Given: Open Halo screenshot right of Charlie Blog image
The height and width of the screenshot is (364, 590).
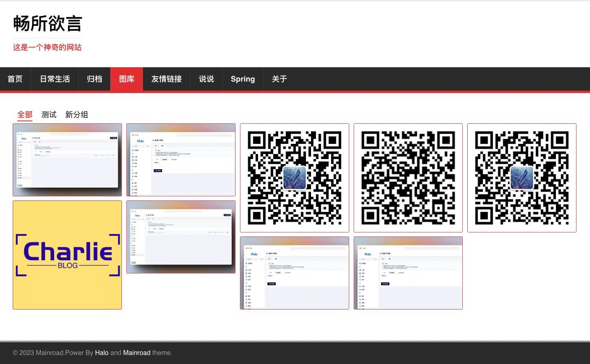Looking at the screenshot, I should tap(181, 237).
